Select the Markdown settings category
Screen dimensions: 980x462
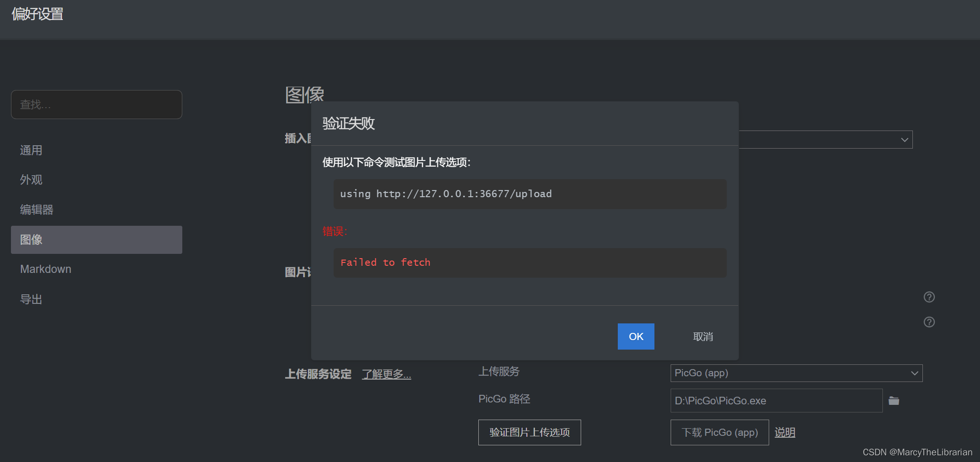pyautogui.click(x=97, y=269)
